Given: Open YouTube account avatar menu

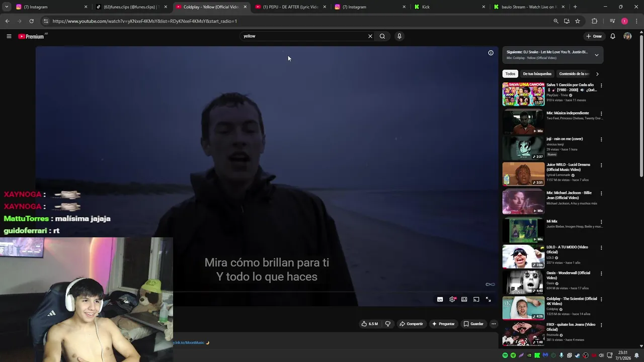Looking at the screenshot, I should (x=627, y=36).
